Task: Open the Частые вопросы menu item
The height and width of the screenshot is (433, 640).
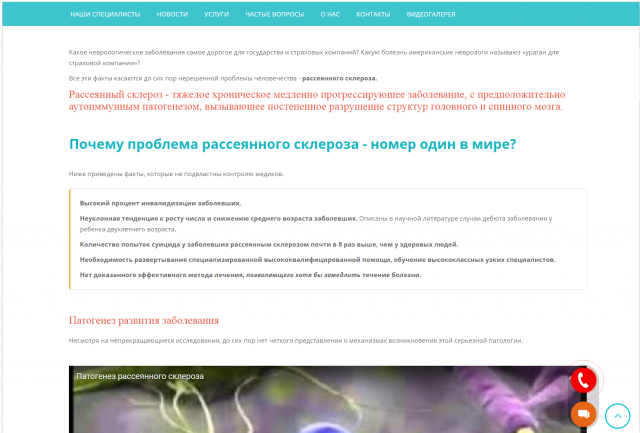Action: pyautogui.click(x=275, y=14)
